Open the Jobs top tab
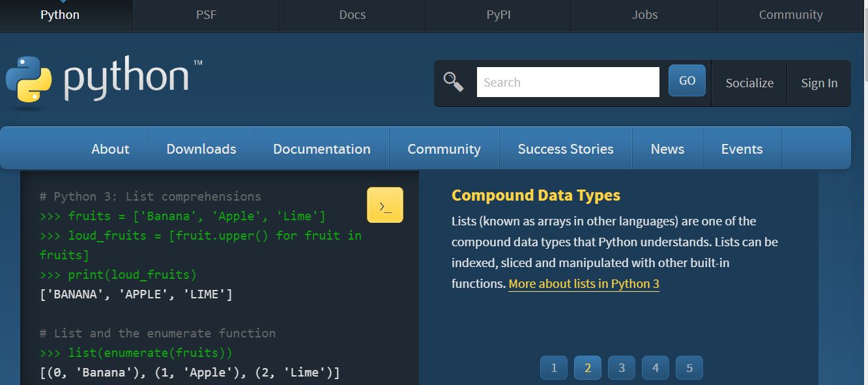Viewport: 868px width, 385px height. coord(644,15)
